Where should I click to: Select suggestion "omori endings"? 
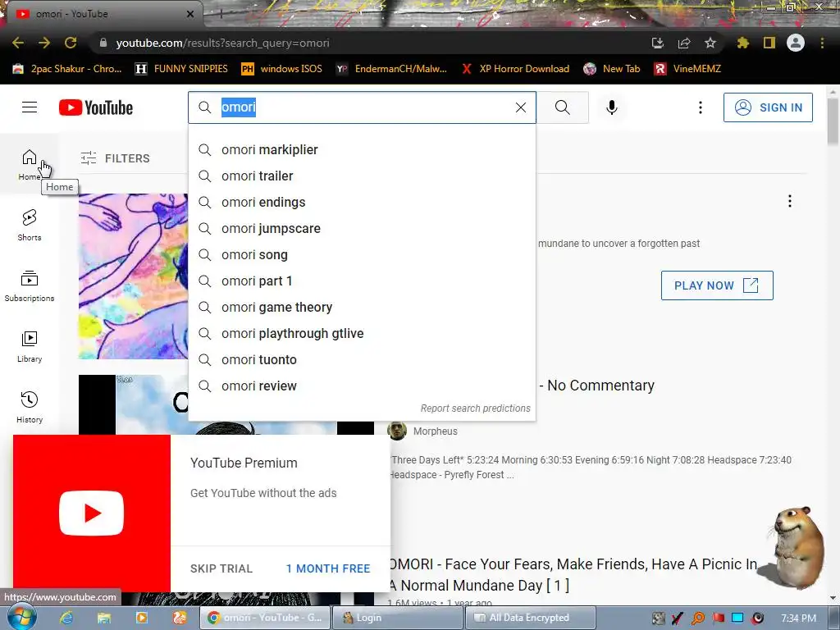[362, 202]
